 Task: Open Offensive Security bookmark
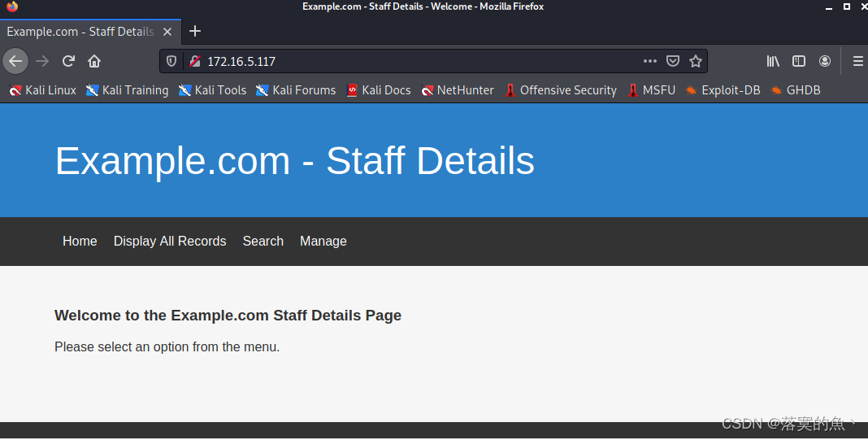pos(560,90)
